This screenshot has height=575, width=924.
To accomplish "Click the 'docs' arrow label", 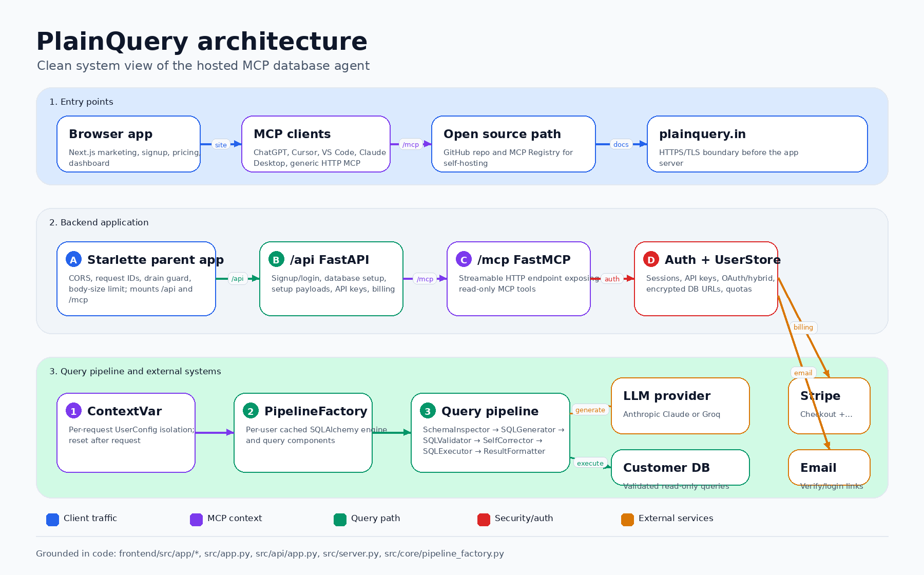I will tap(621, 144).
